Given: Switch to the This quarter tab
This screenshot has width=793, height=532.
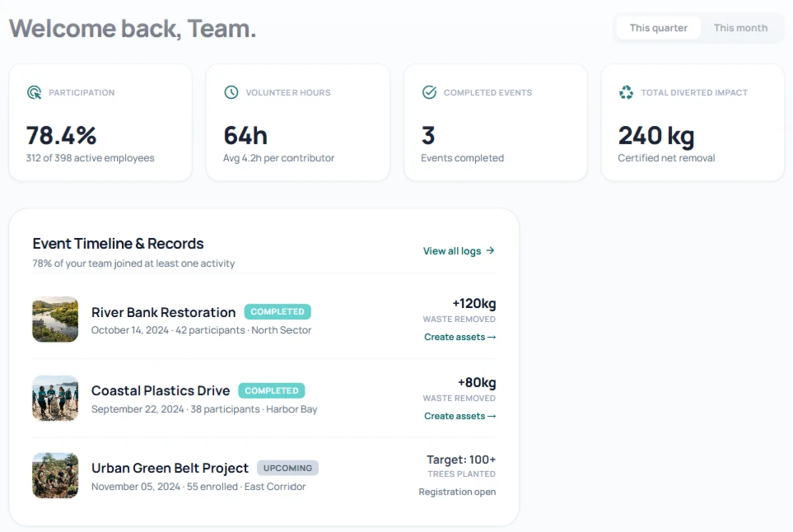Looking at the screenshot, I should point(658,28).
